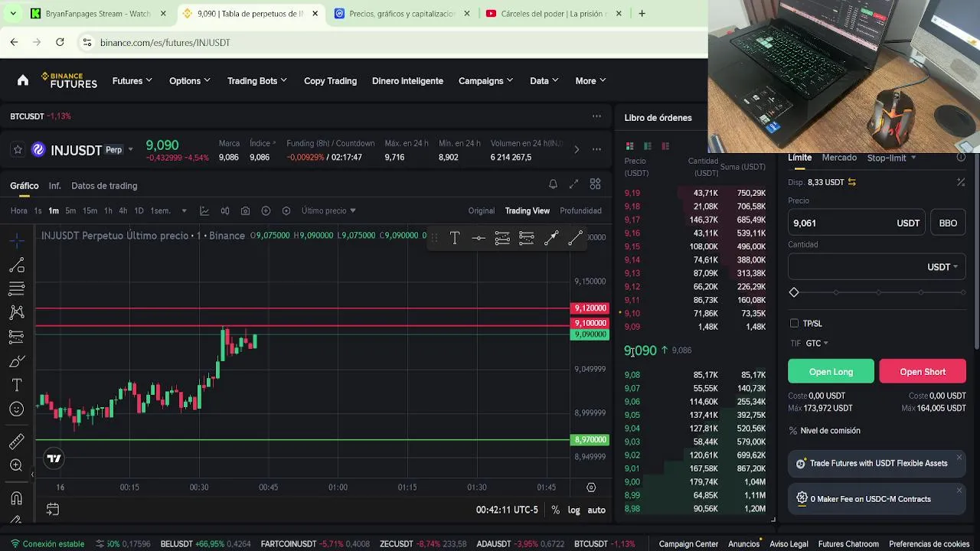Switch to 1sem. timeframe

(160, 210)
